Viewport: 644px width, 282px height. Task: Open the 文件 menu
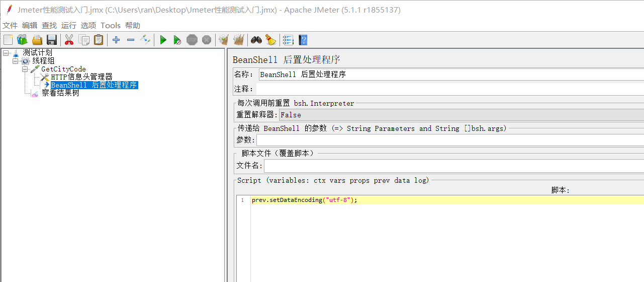10,25
